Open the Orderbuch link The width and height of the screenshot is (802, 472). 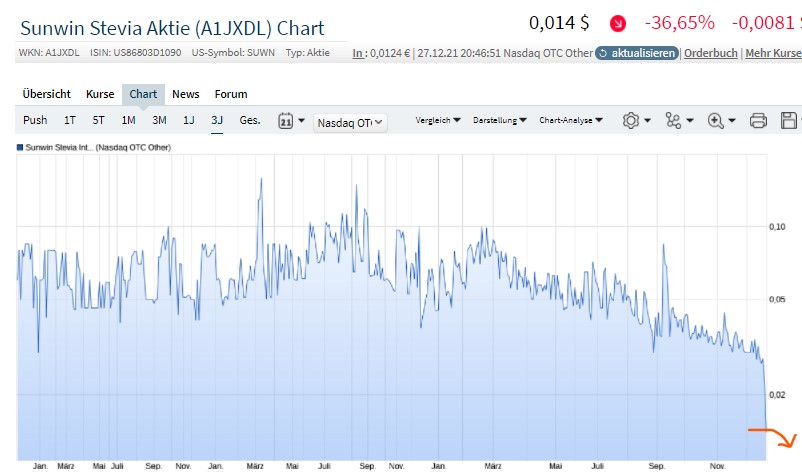[x=711, y=53]
